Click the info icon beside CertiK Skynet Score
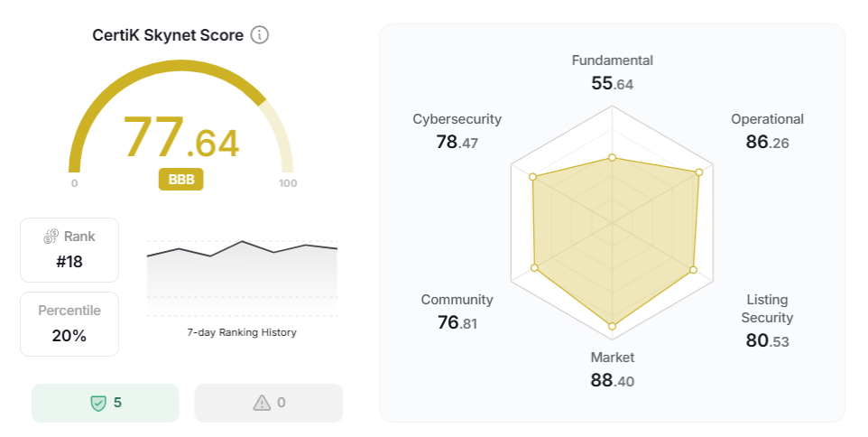 pos(260,35)
